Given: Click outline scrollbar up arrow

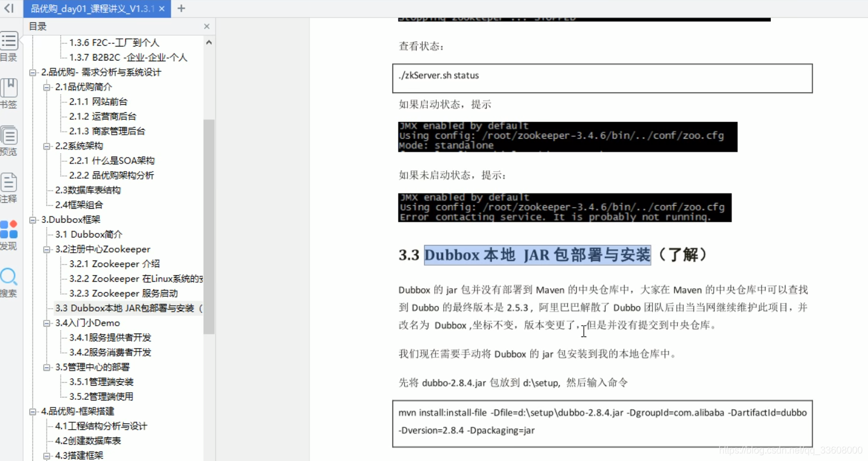Looking at the screenshot, I should tap(209, 42).
